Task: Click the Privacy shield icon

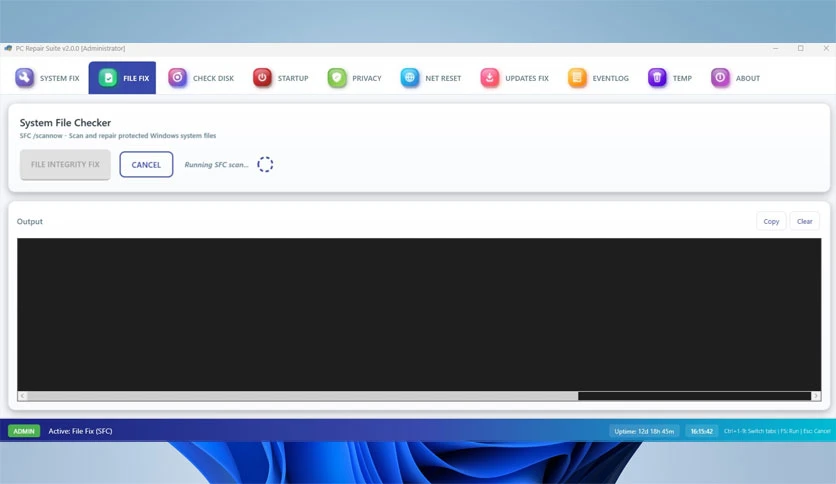Action: coord(336,78)
